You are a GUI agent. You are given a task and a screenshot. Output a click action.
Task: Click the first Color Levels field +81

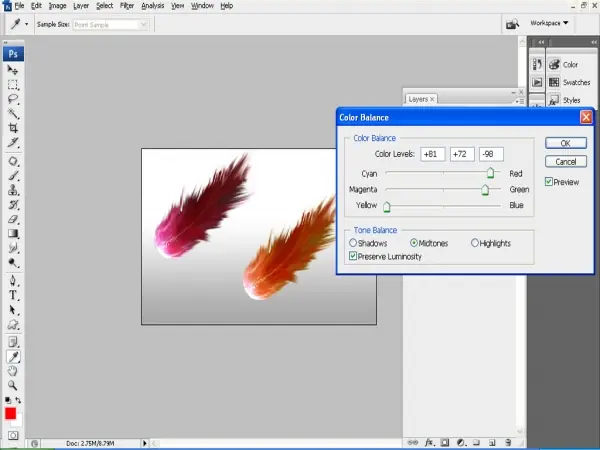coord(433,154)
